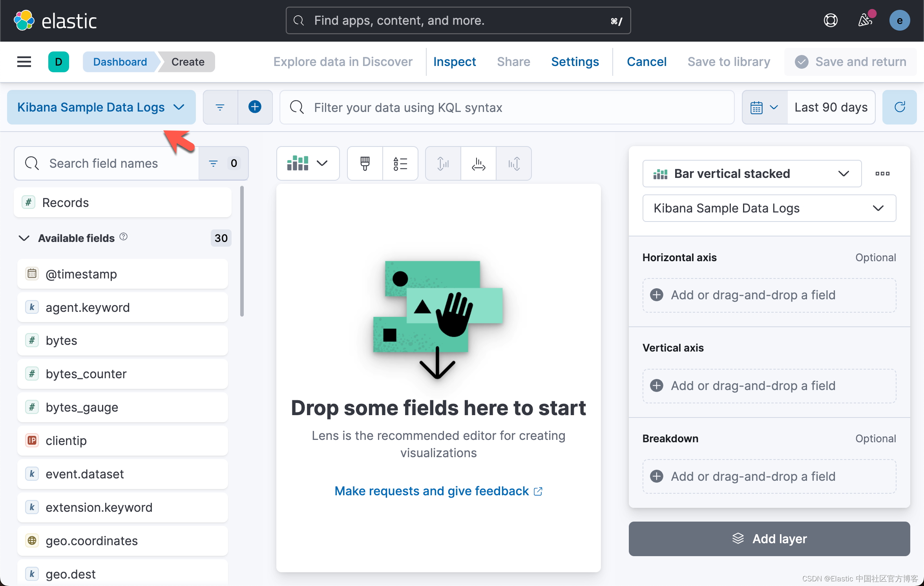
Task: Click the green D space icon
Action: (58, 62)
